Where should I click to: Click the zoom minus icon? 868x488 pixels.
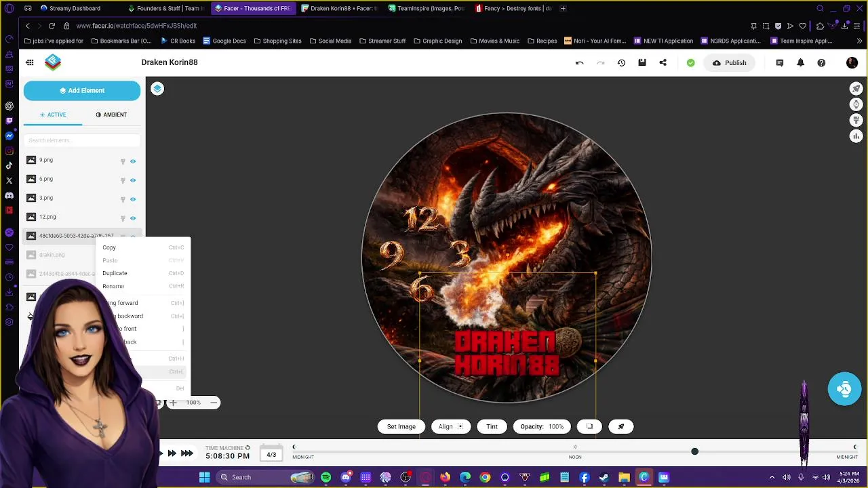pos(213,403)
